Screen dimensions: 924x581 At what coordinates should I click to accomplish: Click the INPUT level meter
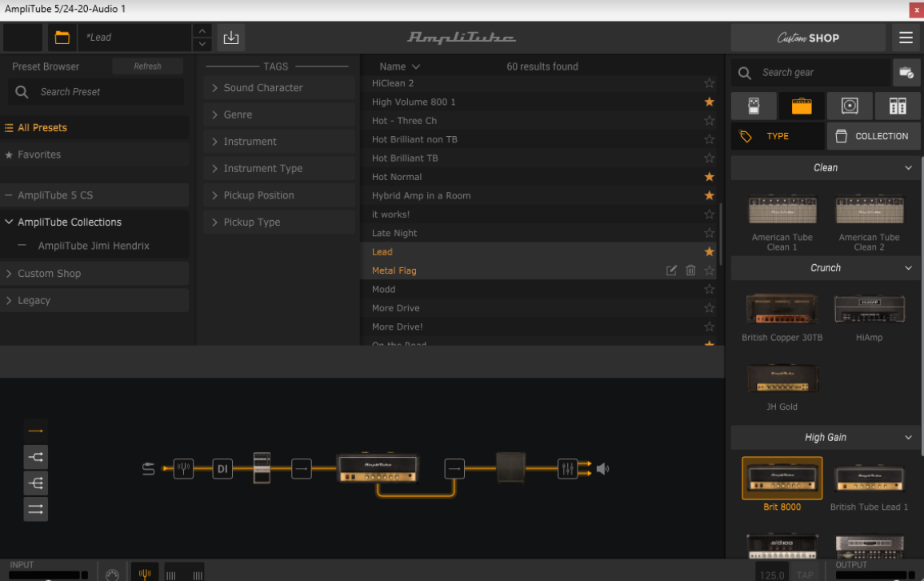click(48, 575)
